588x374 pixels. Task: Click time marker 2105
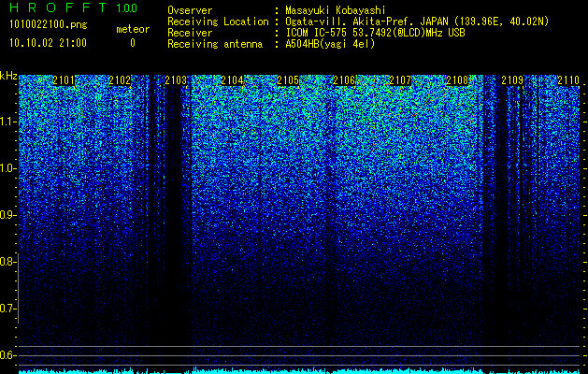288,80
